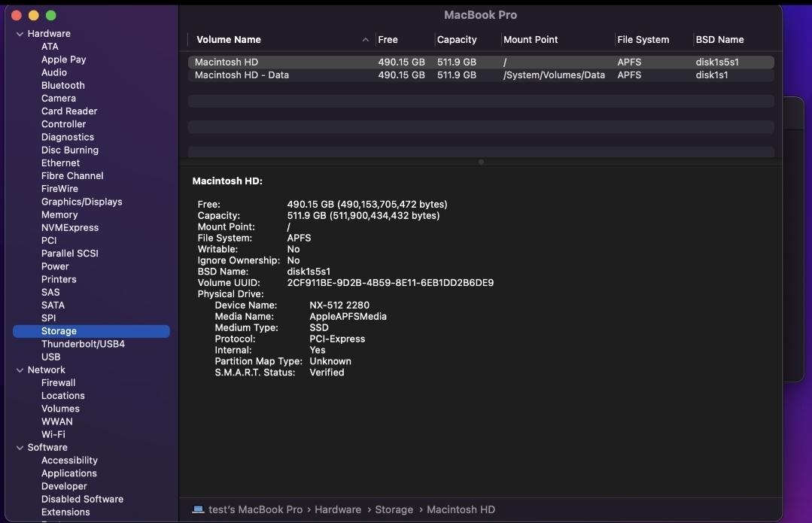
Task: Sort by Mount Point column header
Action: [x=531, y=40]
